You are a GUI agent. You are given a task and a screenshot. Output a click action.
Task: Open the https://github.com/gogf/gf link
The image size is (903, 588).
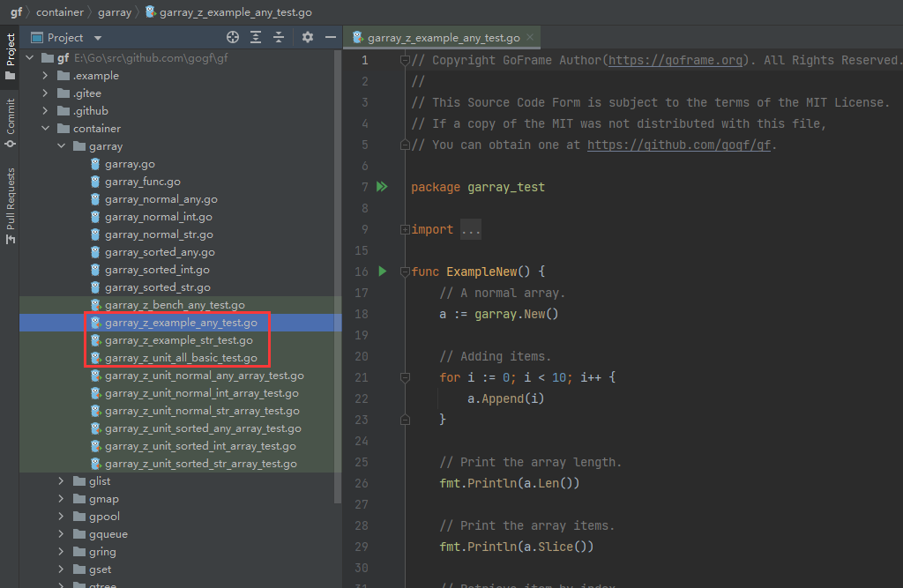coord(681,145)
